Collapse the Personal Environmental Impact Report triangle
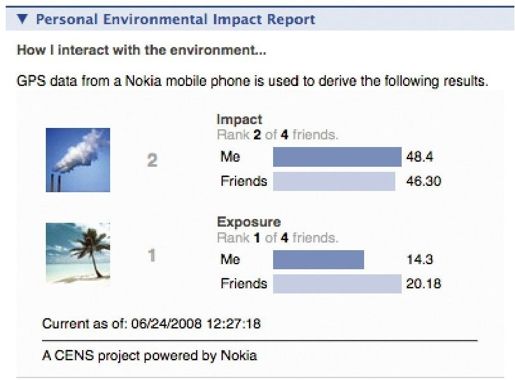This screenshot has width=515, height=380. (x=22, y=19)
